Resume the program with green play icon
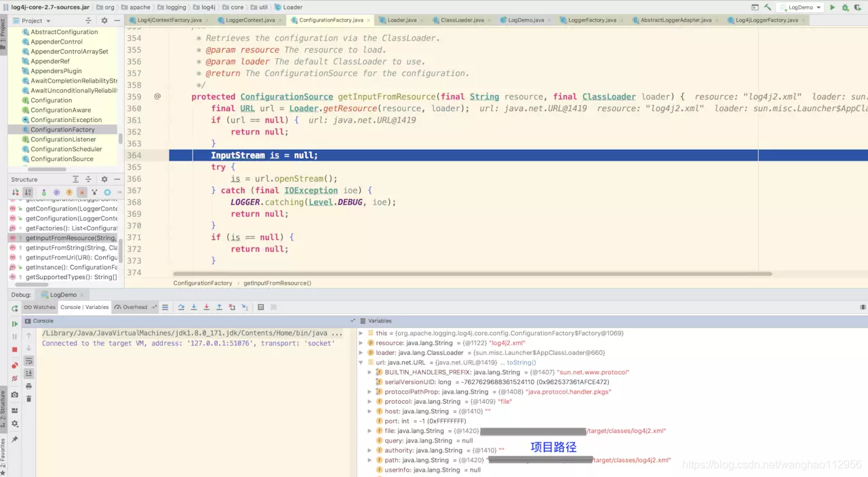The image size is (868, 477). pos(15,324)
